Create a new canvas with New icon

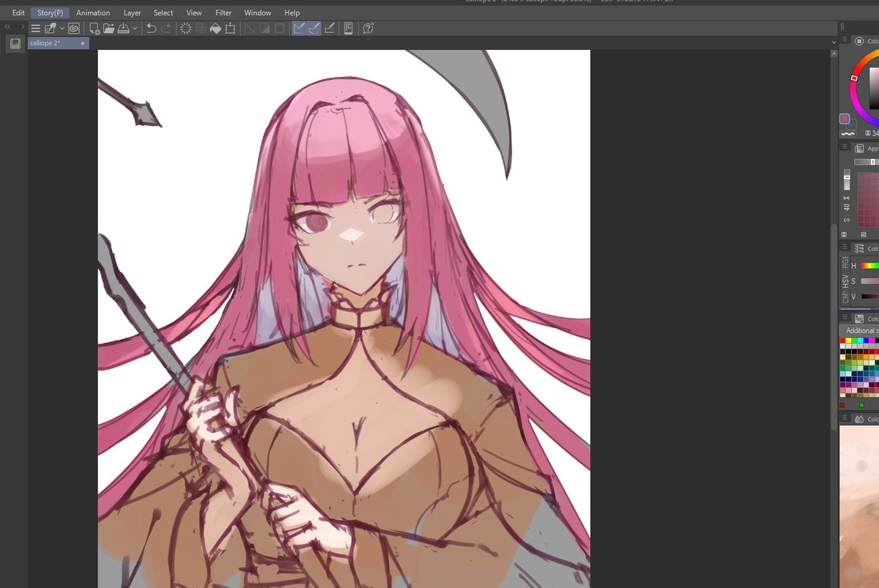[94, 29]
